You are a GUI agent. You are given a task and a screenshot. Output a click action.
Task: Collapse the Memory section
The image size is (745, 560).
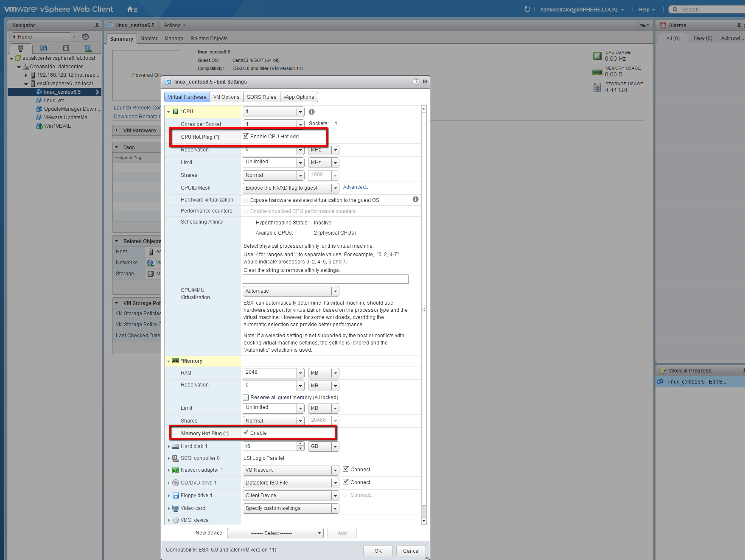[x=168, y=361]
